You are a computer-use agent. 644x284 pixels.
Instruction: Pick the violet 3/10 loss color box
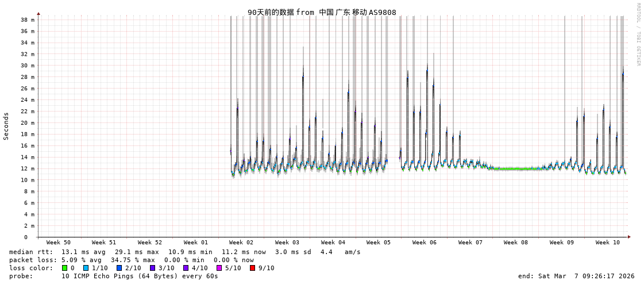click(x=153, y=268)
